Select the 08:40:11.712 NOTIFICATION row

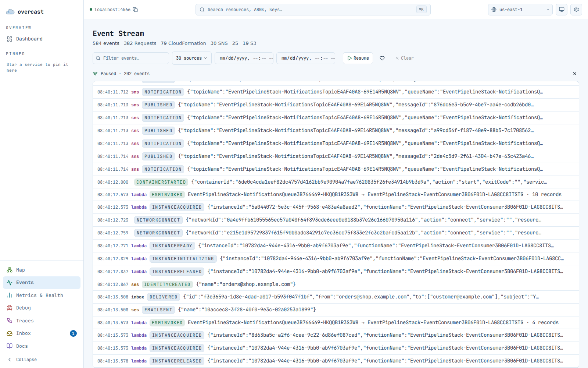(336, 92)
